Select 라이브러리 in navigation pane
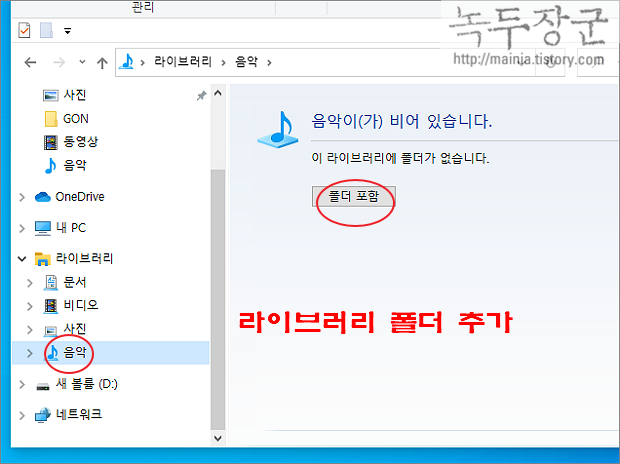 click(x=84, y=258)
